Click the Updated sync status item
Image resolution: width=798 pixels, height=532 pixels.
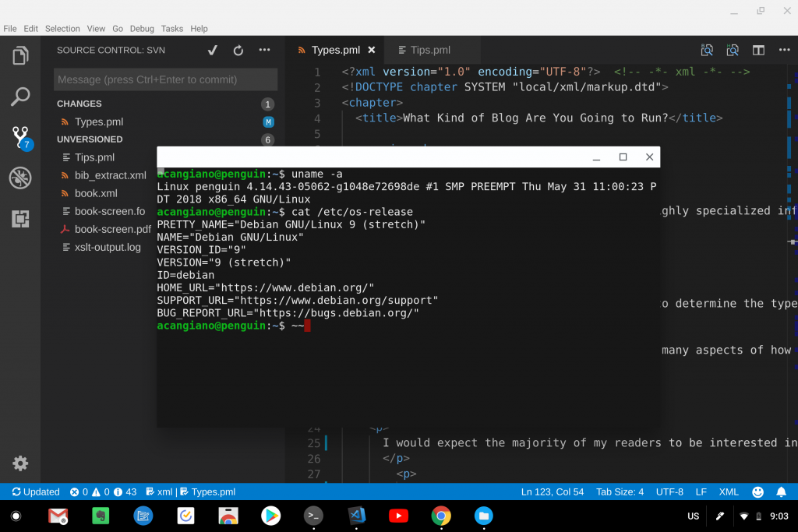coord(36,491)
